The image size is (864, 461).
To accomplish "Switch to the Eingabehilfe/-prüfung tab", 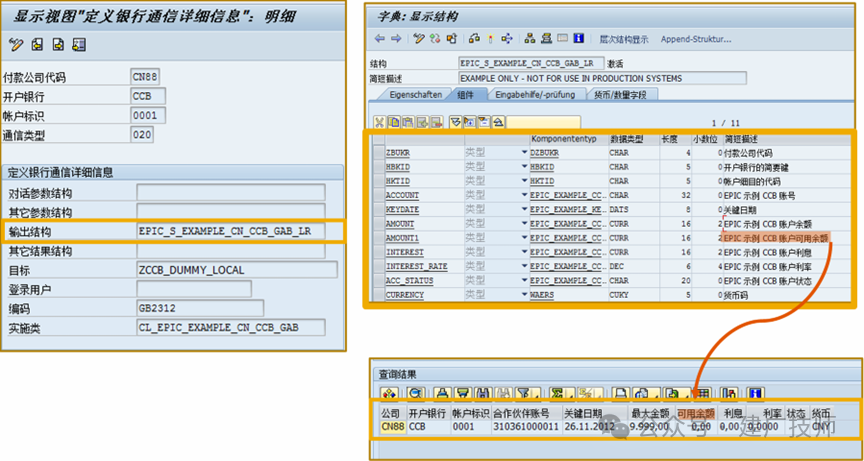I will (535, 95).
